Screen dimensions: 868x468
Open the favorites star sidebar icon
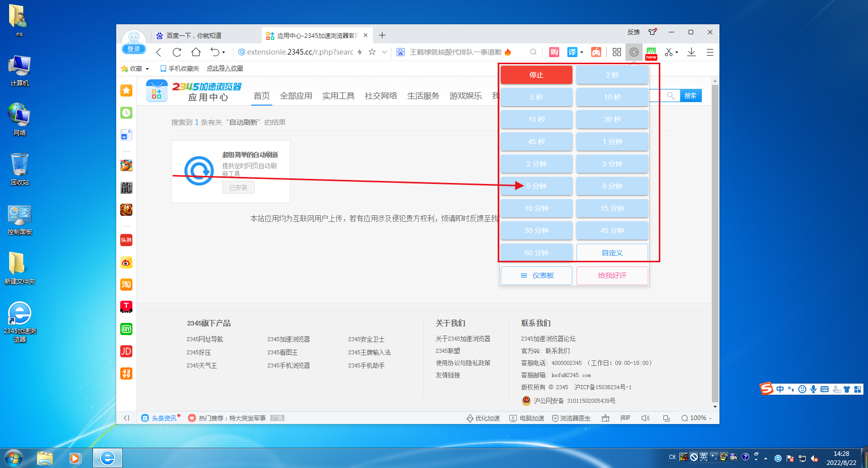click(x=126, y=90)
